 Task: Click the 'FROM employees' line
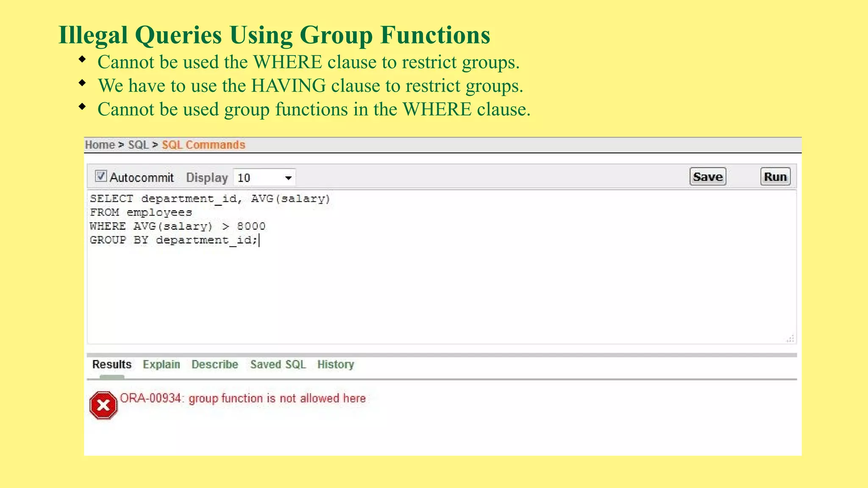tap(141, 213)
